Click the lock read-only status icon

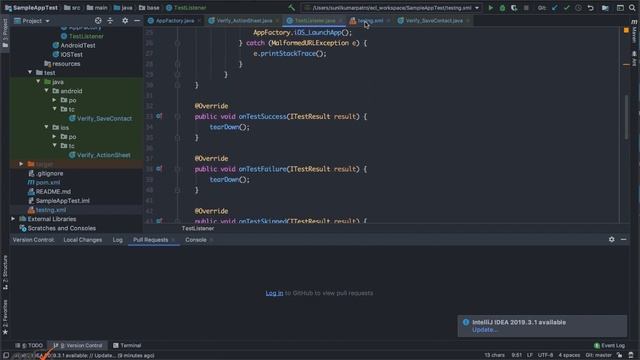click(x=620, y=355)
